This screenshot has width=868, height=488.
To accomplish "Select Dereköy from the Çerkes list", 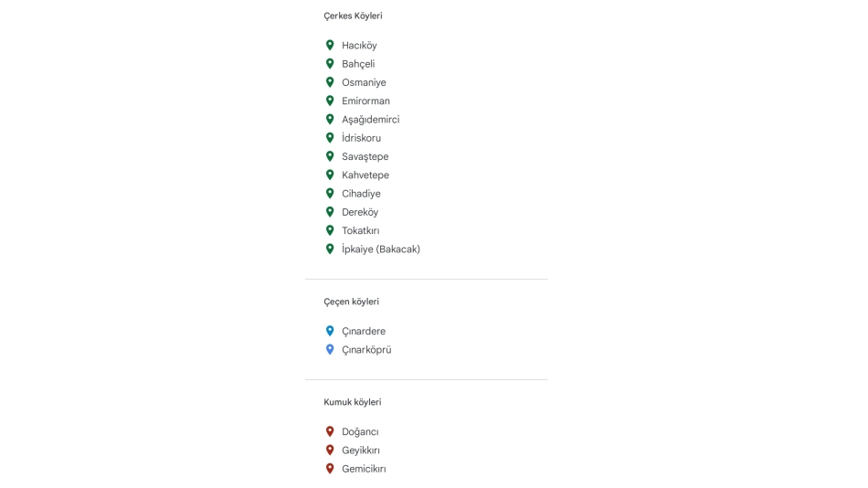I will [x=360, y=212].
